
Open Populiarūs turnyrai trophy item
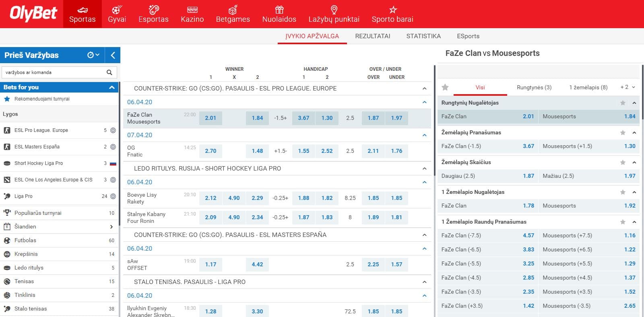click(x=60, y=213)
